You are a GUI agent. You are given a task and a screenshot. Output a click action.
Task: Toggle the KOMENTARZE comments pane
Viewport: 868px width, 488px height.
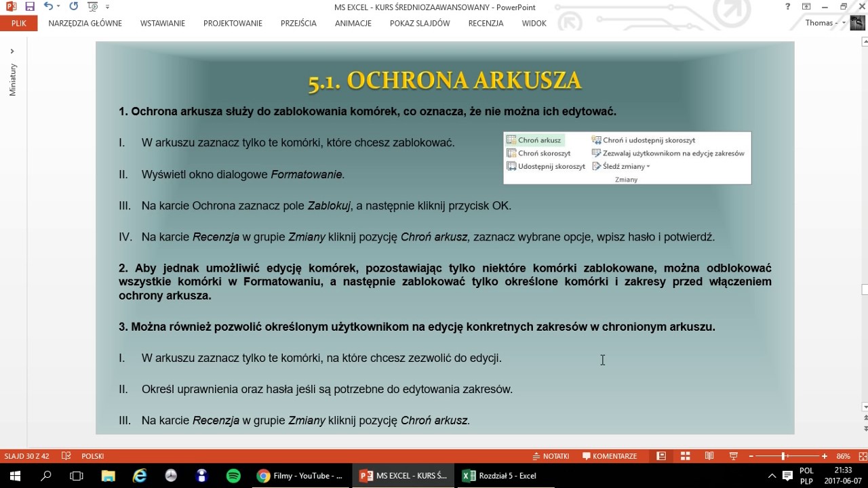point(610,456)
